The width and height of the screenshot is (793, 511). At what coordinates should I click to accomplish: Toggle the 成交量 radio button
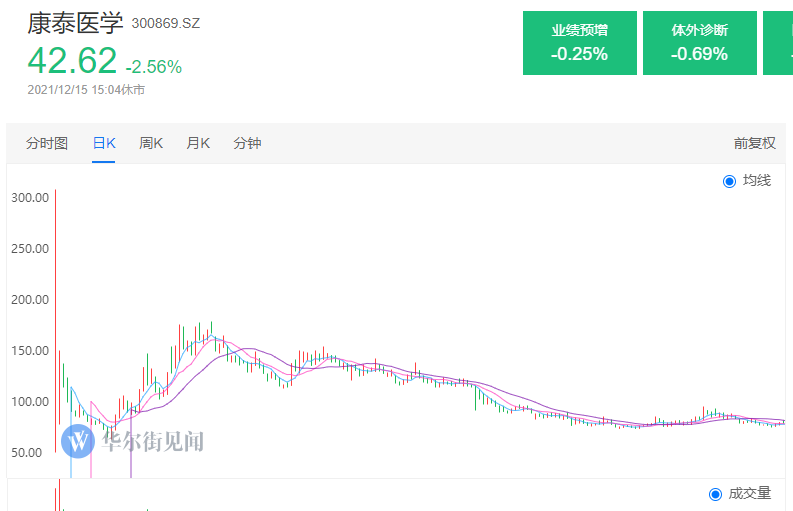click(715, 494)
